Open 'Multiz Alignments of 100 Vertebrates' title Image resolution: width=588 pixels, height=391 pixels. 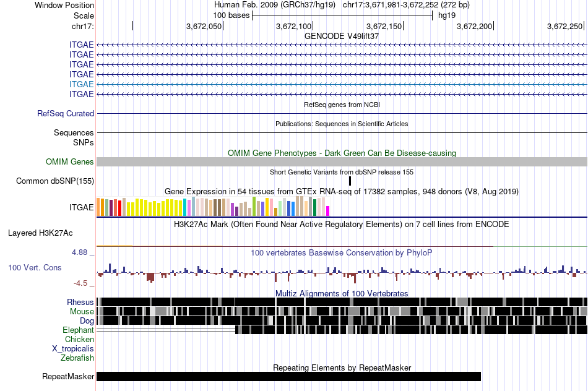point(342,293)
